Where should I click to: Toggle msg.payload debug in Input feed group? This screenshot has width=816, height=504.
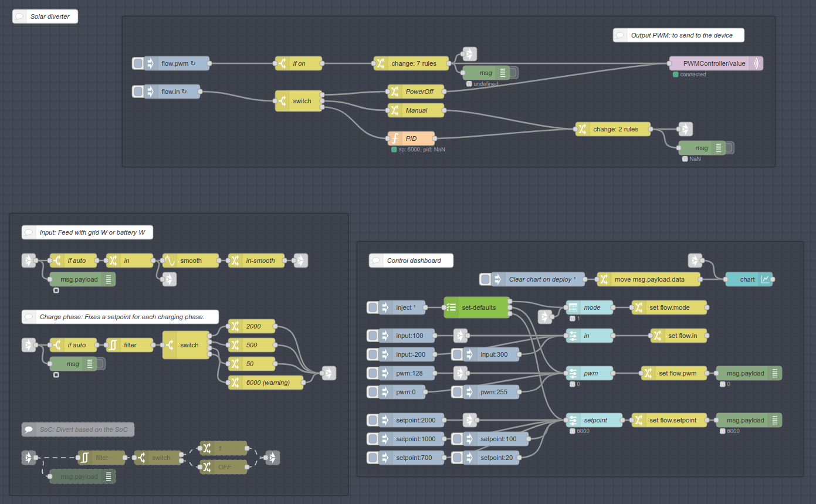(x=82, y=279)
